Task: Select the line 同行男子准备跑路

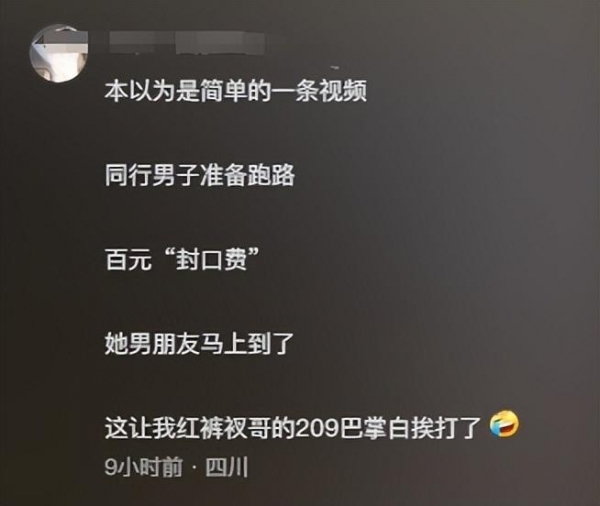Action: (x=200, y=175)
